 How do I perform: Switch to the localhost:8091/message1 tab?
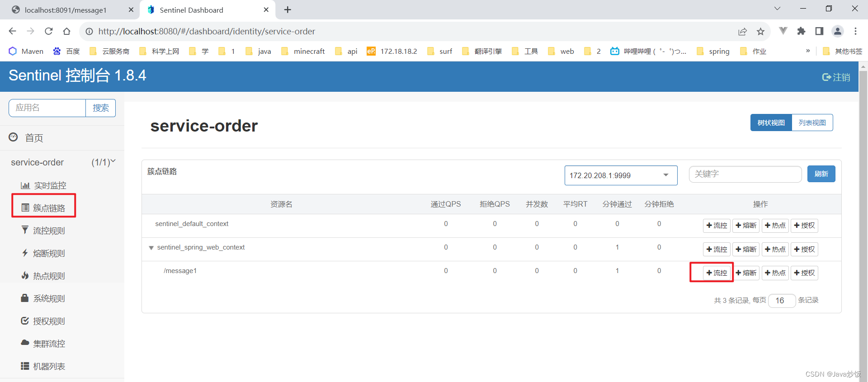click(x=66, y=10)
